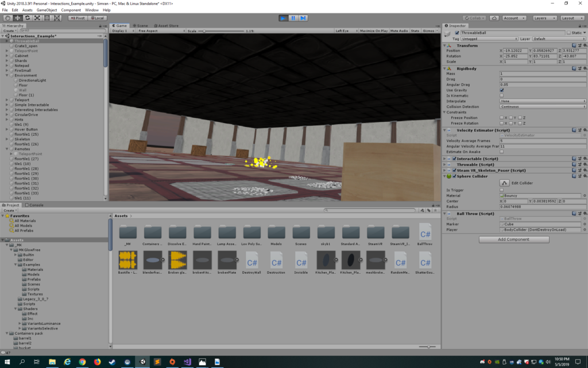
Task: Switch to the Console tab
Action: (x=34, y=205)
